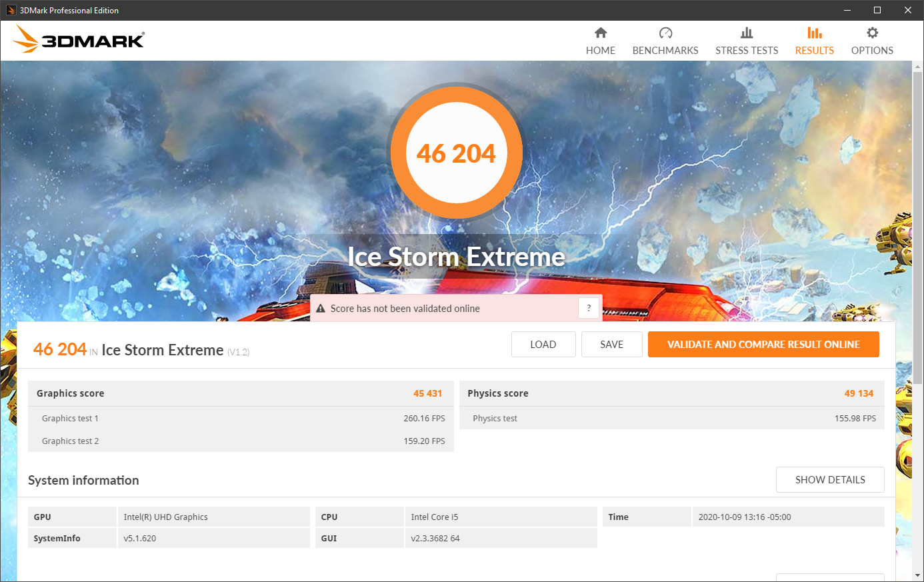Screen dimensions: 924x582
Task: Validate and compare result online
Action: point(763,345)
